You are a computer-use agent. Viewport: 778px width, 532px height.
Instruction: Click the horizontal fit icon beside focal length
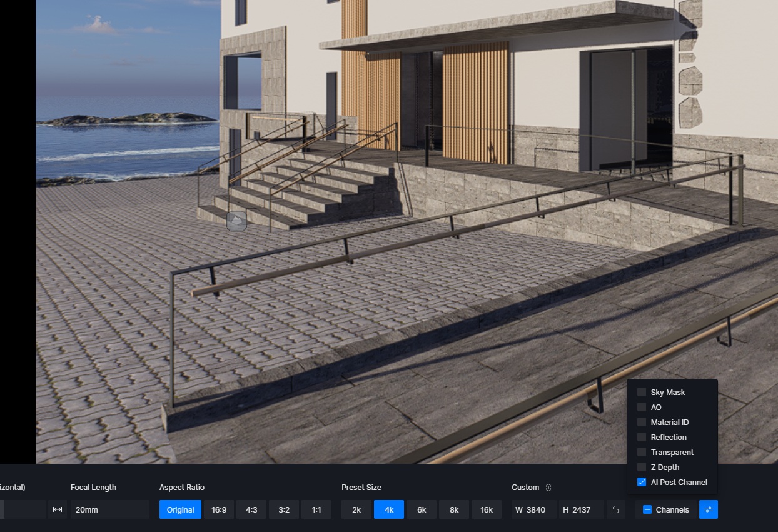coord(58,509)
